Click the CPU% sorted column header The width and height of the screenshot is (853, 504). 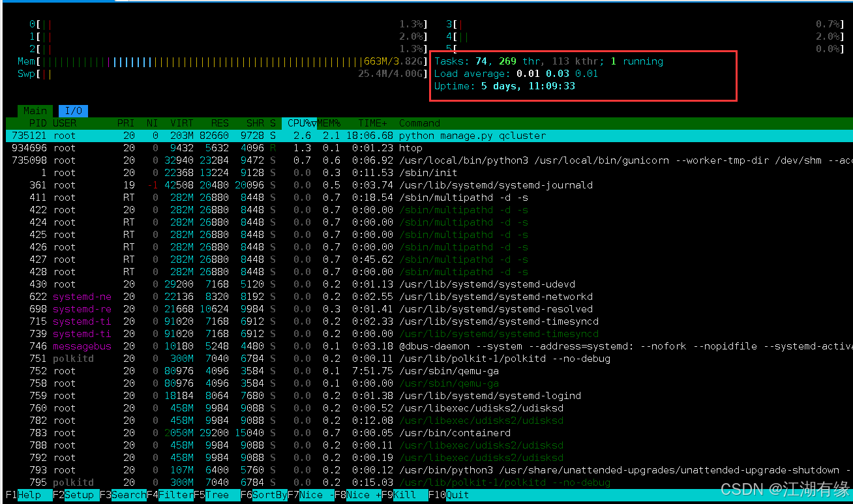[299, 123]
